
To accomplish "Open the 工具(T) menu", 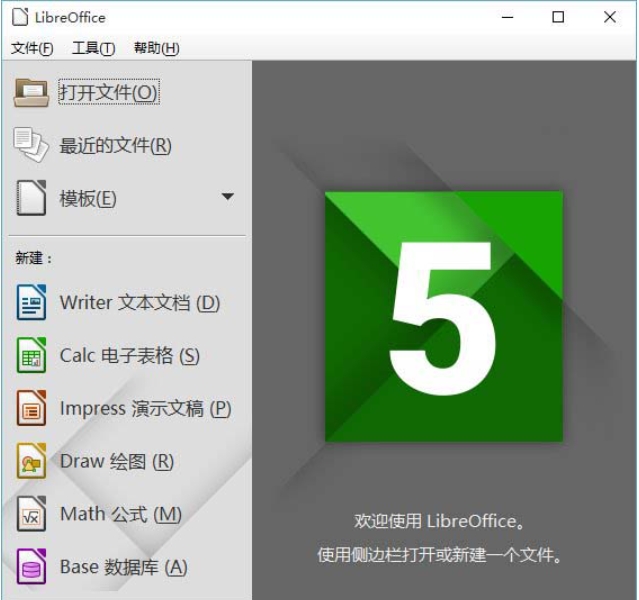I will click(93, 48).
